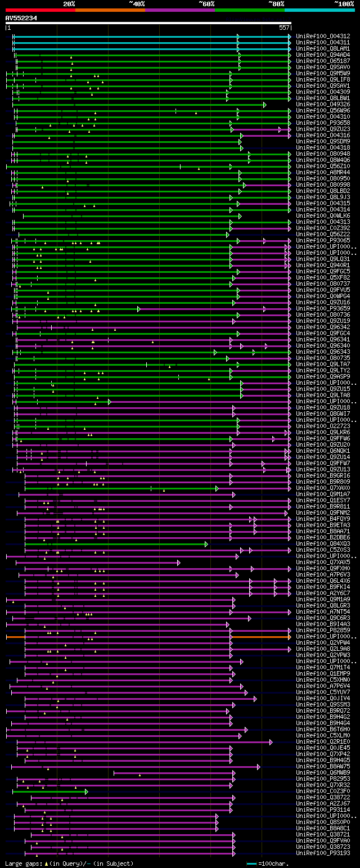Select hit UniRef100_Q9ZU23

click(x=323, y=129)
